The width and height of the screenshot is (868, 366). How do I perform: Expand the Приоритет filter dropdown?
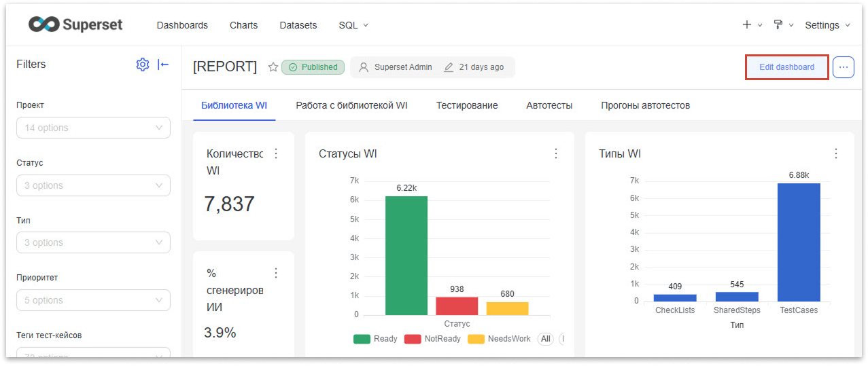[x=93, y=300]
